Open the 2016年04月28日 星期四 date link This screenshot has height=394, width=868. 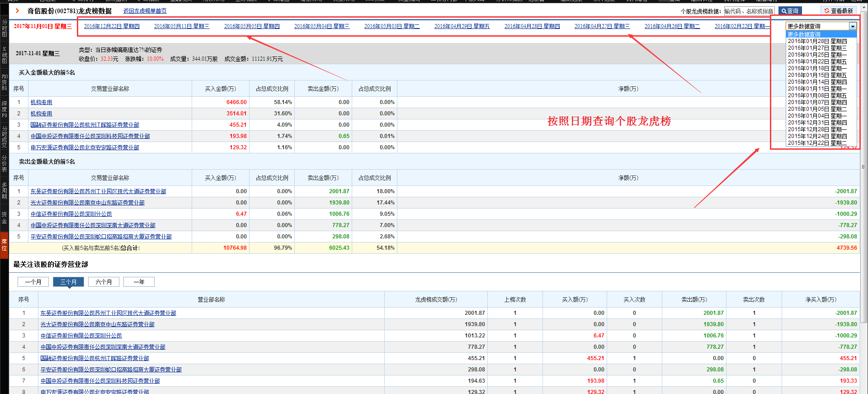click(532, 26)
